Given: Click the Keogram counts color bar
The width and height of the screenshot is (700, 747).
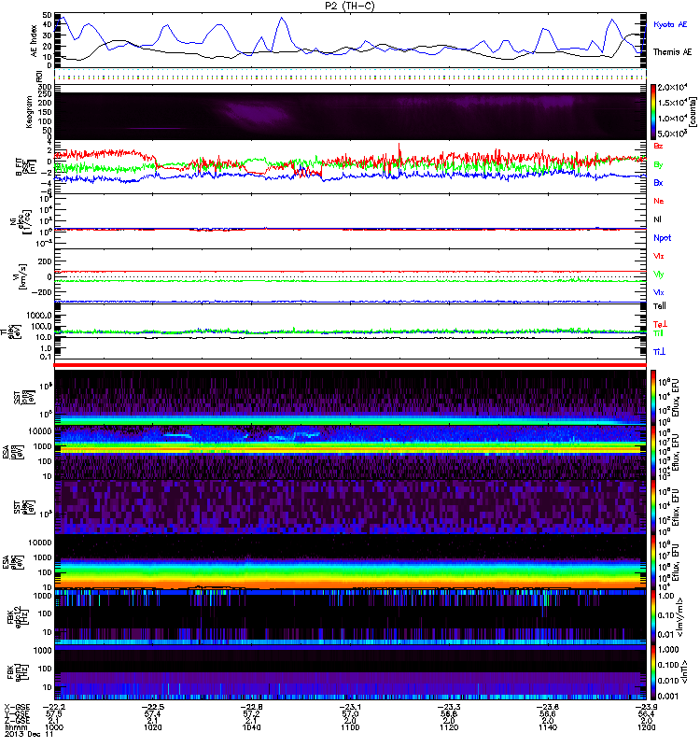Looking at the screenshot, I should tap(653, 112).
